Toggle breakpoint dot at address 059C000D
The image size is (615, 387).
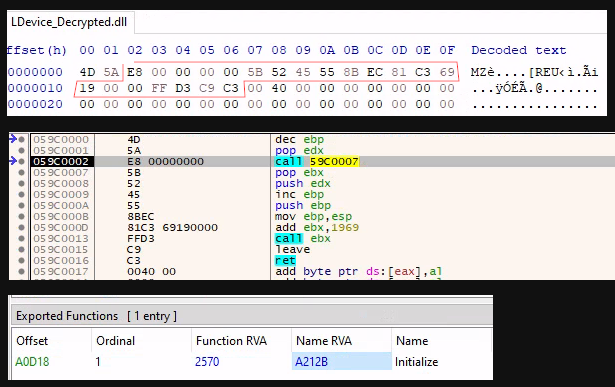(x=22, y=227)
